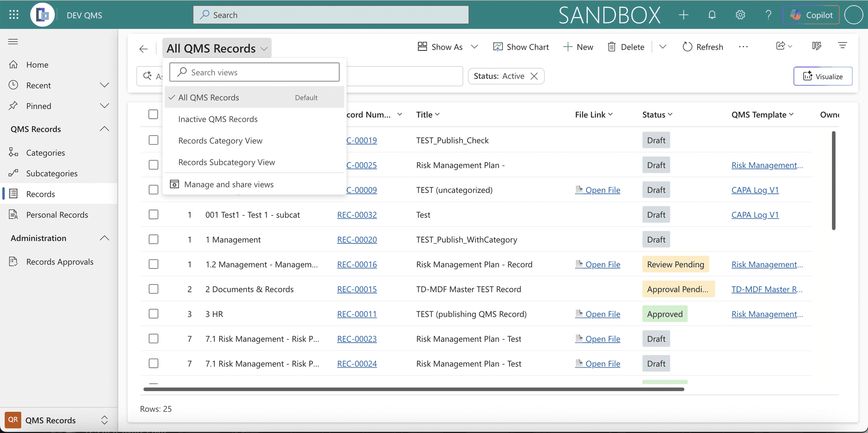
Task: Launch Copilot from the header
Action: point(811,15)
